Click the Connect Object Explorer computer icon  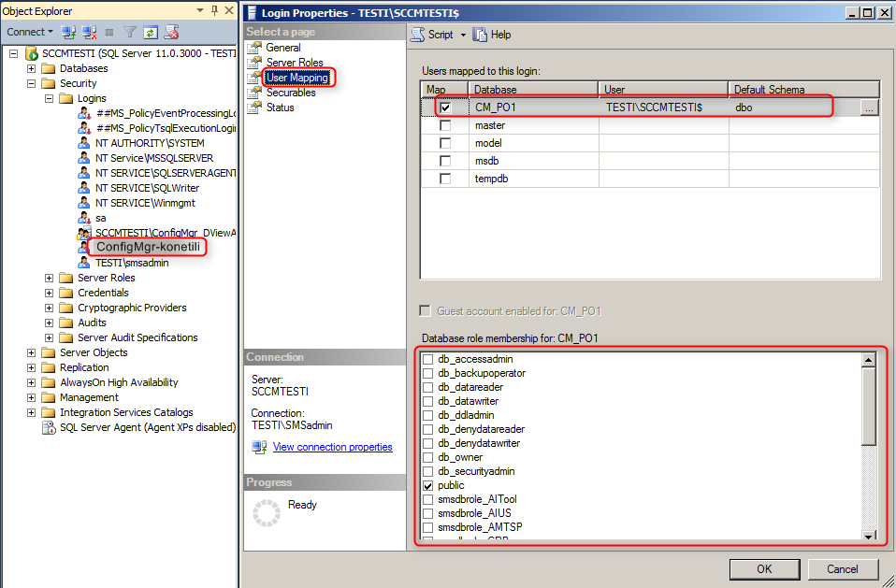tap(69, 32)
